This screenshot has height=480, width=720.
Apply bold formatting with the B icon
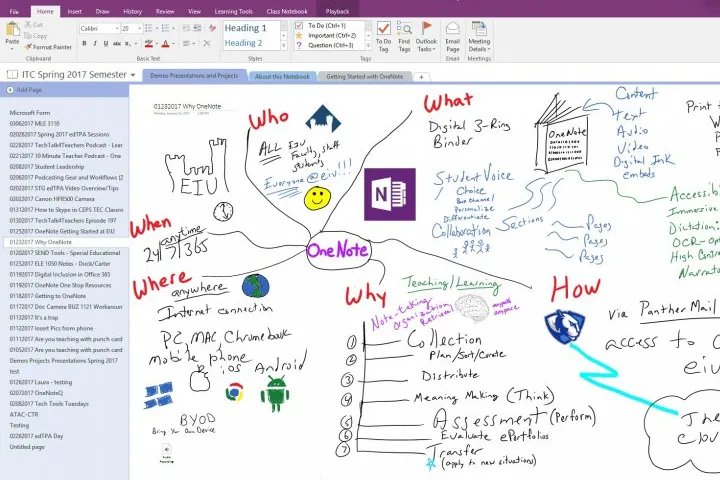(x=84, y=43)
